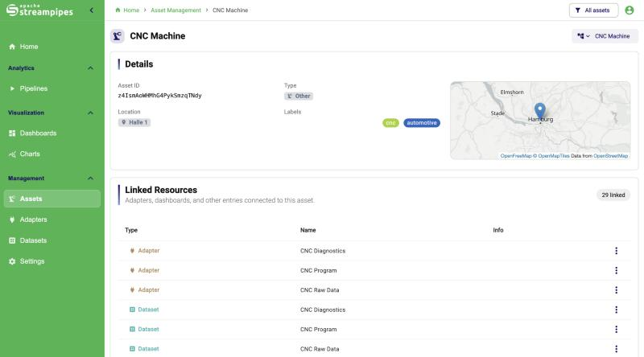Collapse the Management section
The width and height of the screenshot is (644, 357).
tap(90, 178)
